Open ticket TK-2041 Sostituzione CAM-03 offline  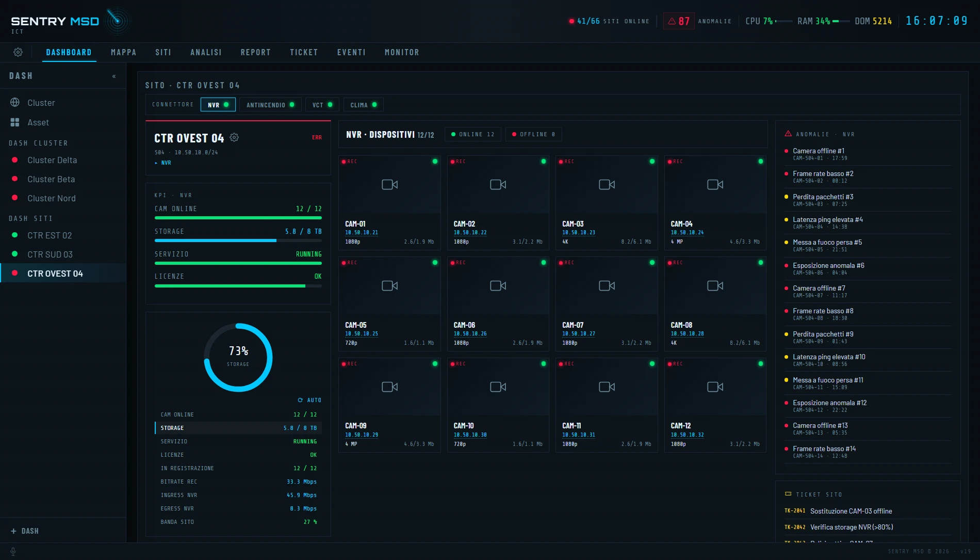coord(868,511)
